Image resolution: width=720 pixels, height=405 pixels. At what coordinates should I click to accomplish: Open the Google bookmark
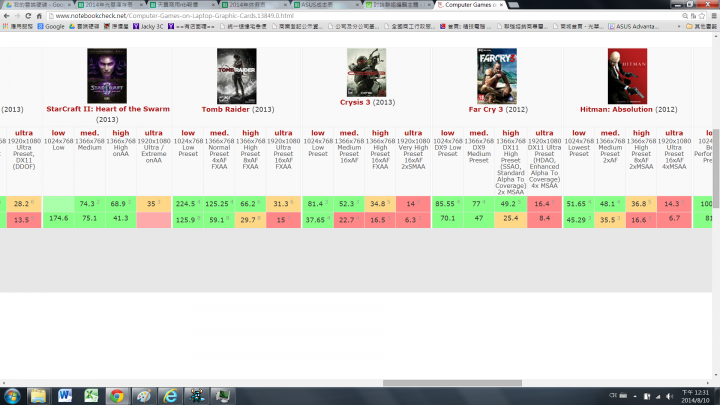point(51,27)
